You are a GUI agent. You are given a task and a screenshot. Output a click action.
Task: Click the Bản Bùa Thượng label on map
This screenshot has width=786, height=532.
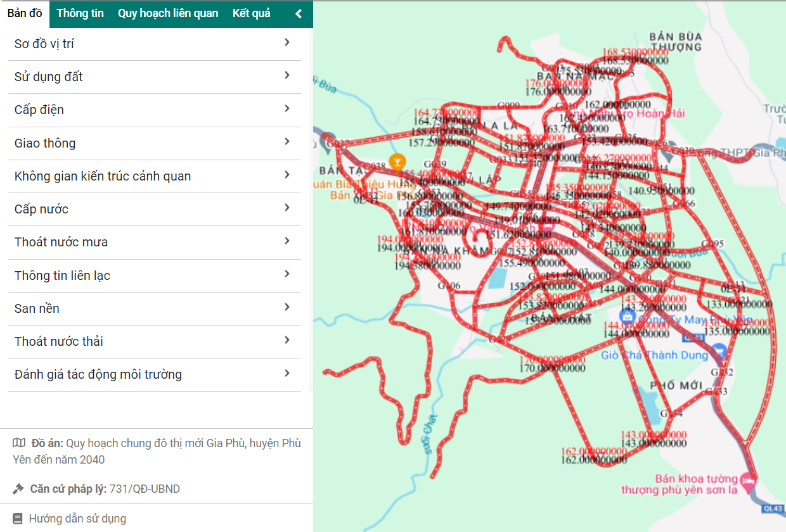click(x=676, y=41)
